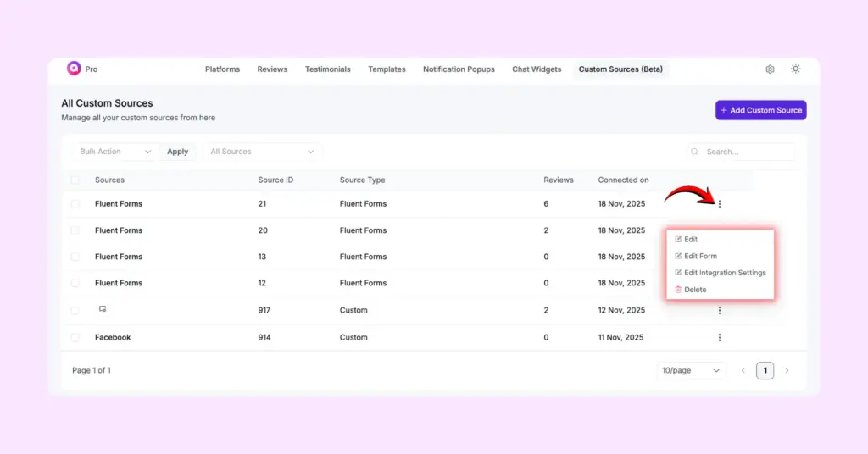Click the 11 Nov, 2025 date cell

(x=620, y=337)
